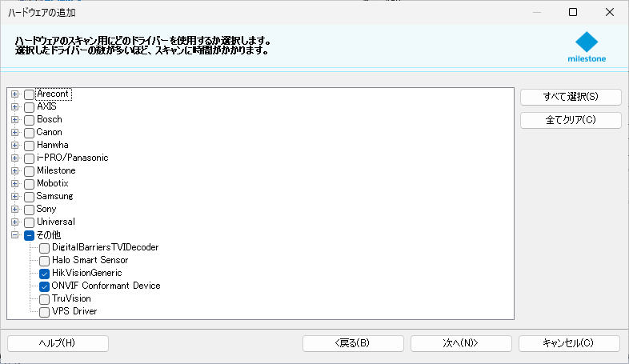Image resolution: width=629 pixels, height=364 pixels.
Task: Select the Milestone tree row label
Action: pyautogui.click(x=56, y=170)
